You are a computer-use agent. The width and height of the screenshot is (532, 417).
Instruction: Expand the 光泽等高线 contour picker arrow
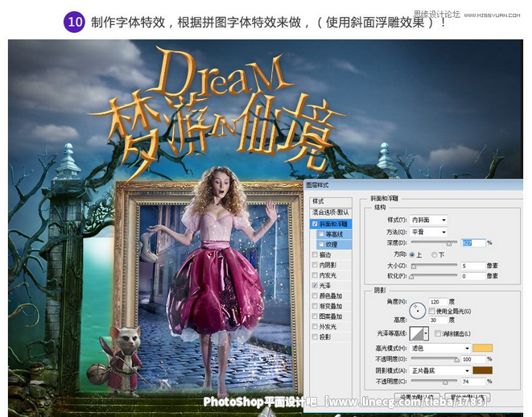click(x=426, y=334)
